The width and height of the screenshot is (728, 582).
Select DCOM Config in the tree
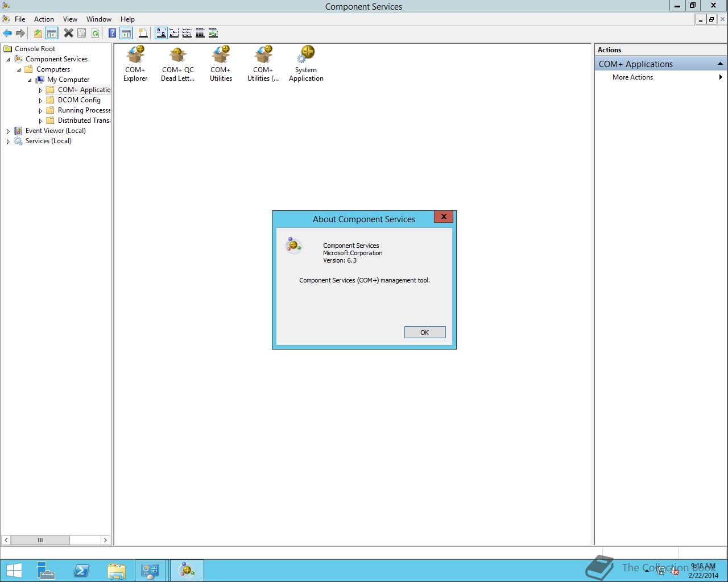coord(79,100)
